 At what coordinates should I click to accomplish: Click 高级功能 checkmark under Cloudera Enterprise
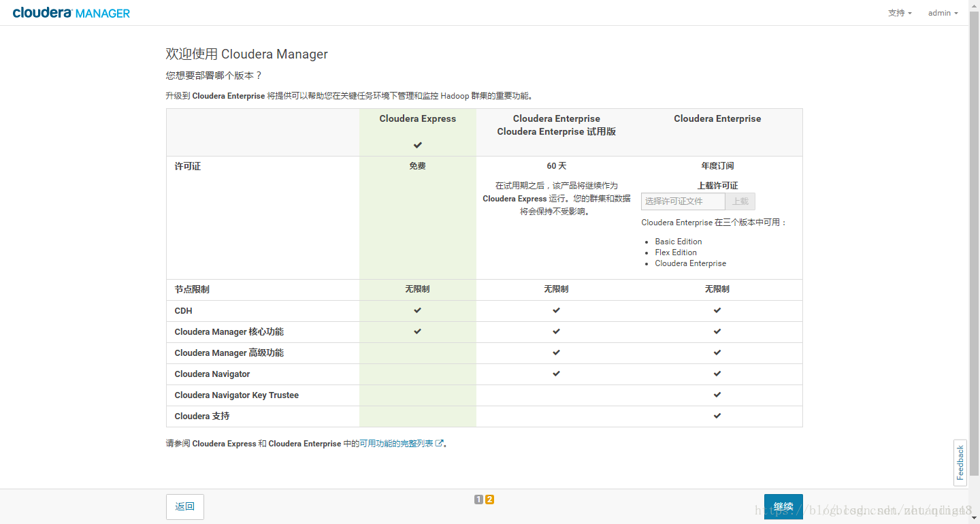point(717,353)
